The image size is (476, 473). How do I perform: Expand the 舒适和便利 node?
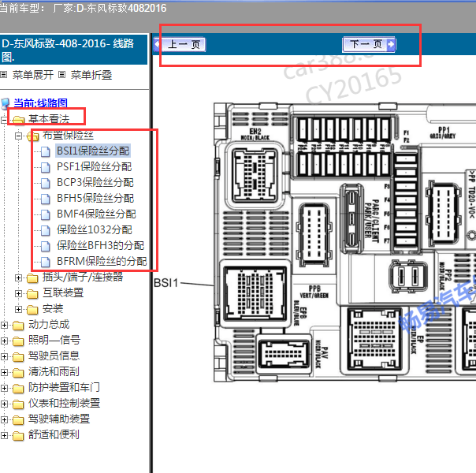(x=4, y=436)
